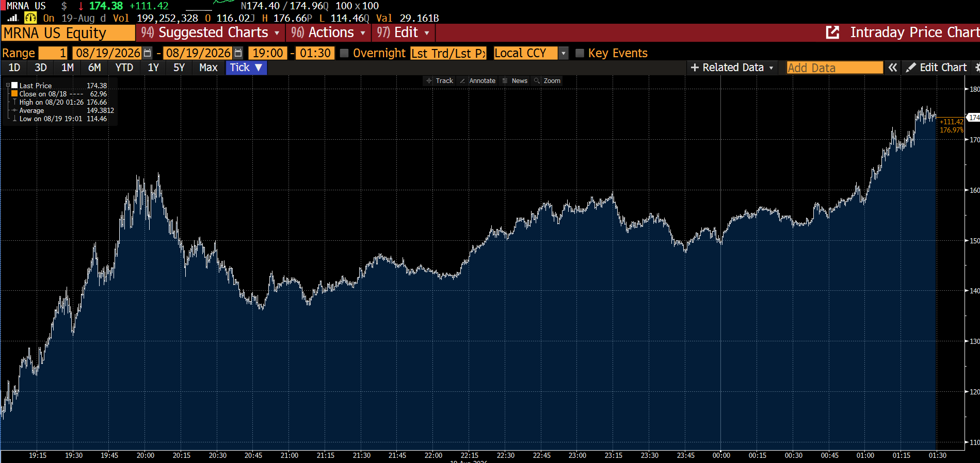
Task: Toggle the Key Events checkbox
Action: (580, 53)
